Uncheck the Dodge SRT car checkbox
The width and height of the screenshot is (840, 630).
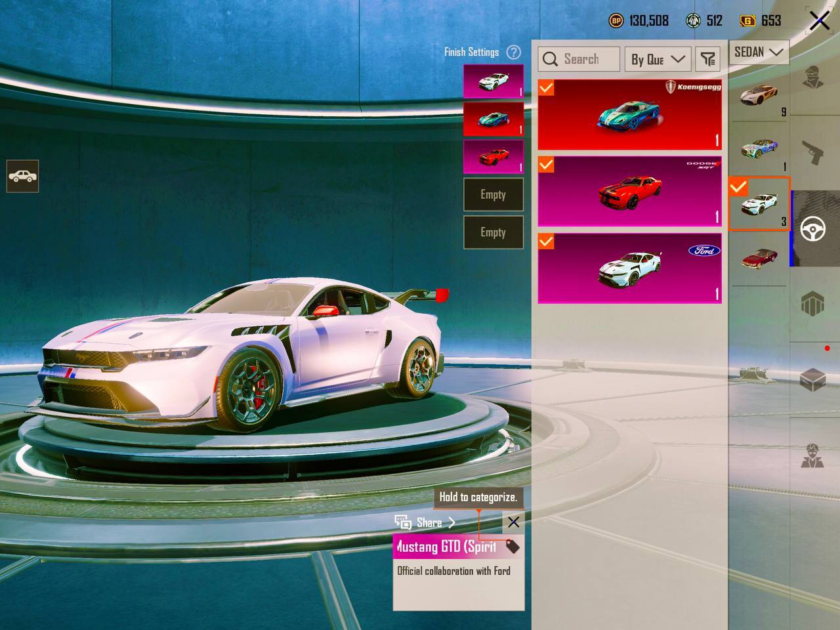tap(545, 164)
